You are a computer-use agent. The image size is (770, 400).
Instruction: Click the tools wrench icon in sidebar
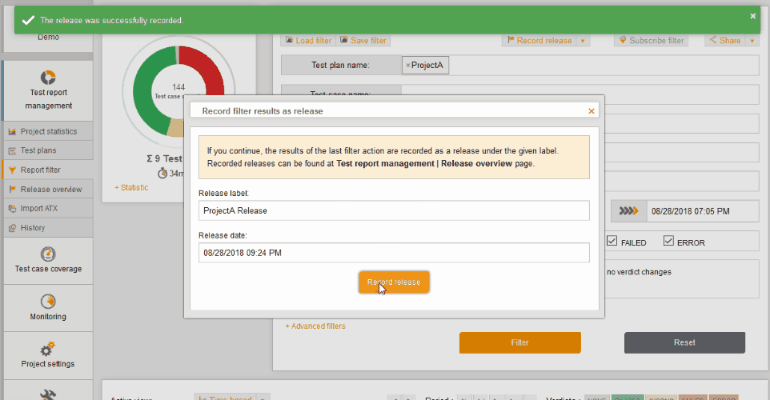pos(48,394)
